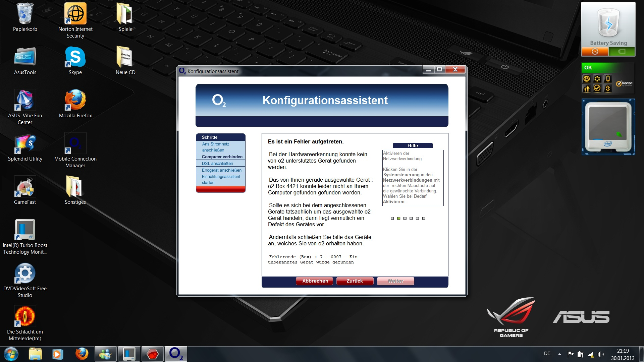Open the AsusTools desktop icon
This screenshot has width=644, height=362.
(25, 61)
